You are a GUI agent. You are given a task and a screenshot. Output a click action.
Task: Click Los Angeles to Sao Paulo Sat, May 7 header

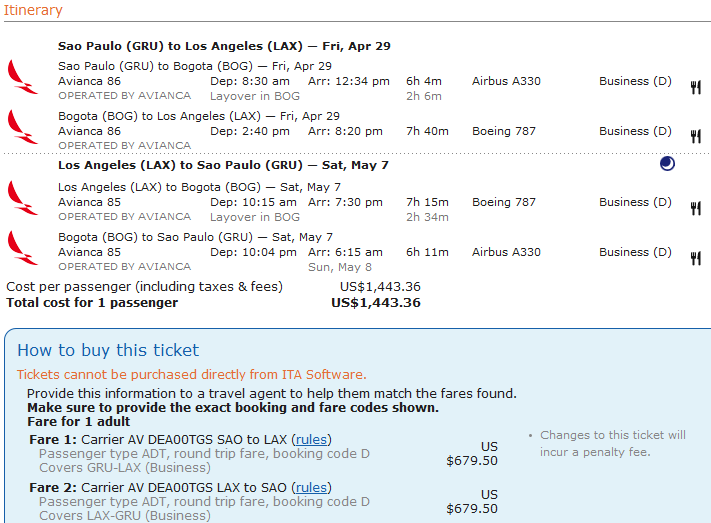(223, 165)
